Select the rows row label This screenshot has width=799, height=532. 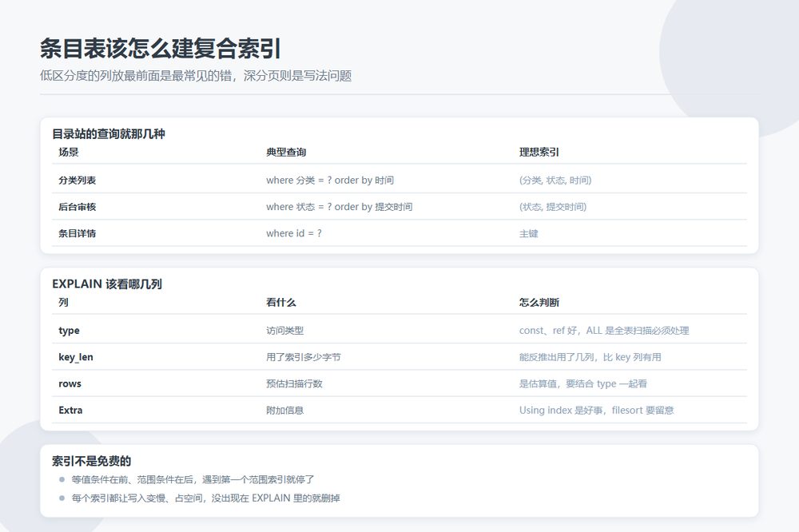tap(70, 383)
